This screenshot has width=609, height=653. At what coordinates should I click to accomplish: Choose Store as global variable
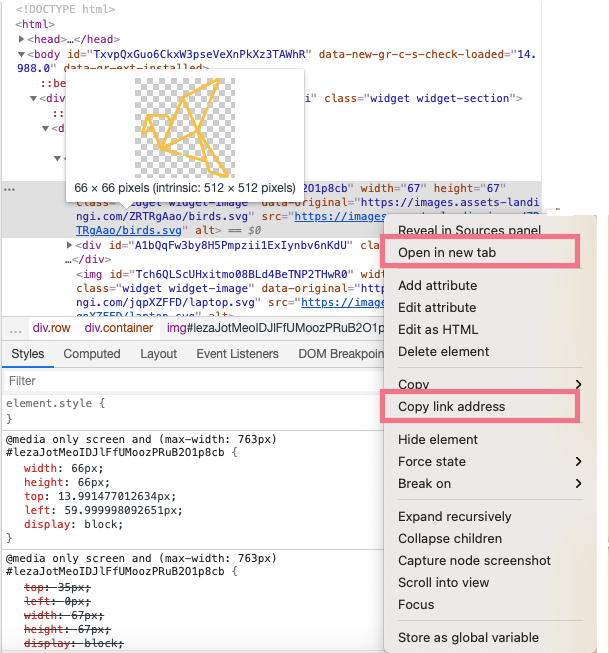[468, 638]
